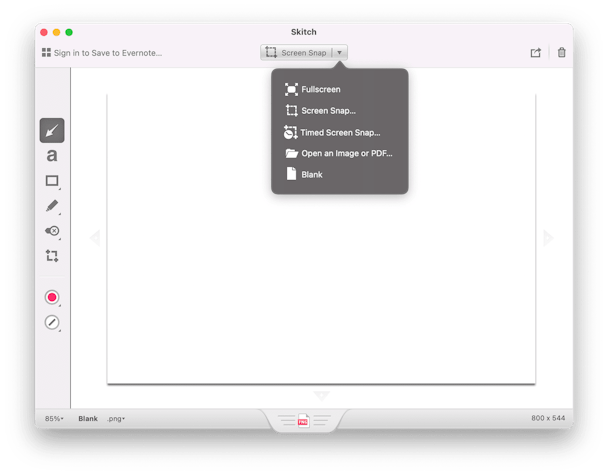
Task: Select the Crop tool in sidebar
Action: [52, 256]
